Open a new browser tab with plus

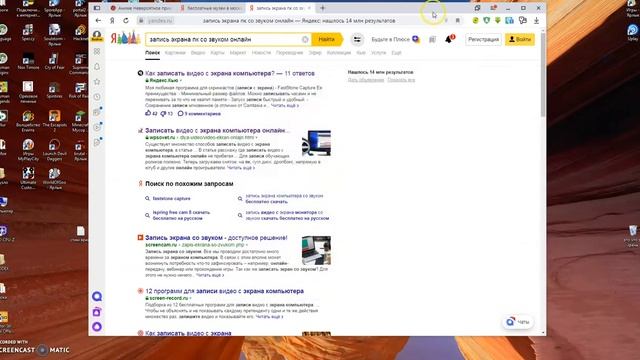point(322,8)
